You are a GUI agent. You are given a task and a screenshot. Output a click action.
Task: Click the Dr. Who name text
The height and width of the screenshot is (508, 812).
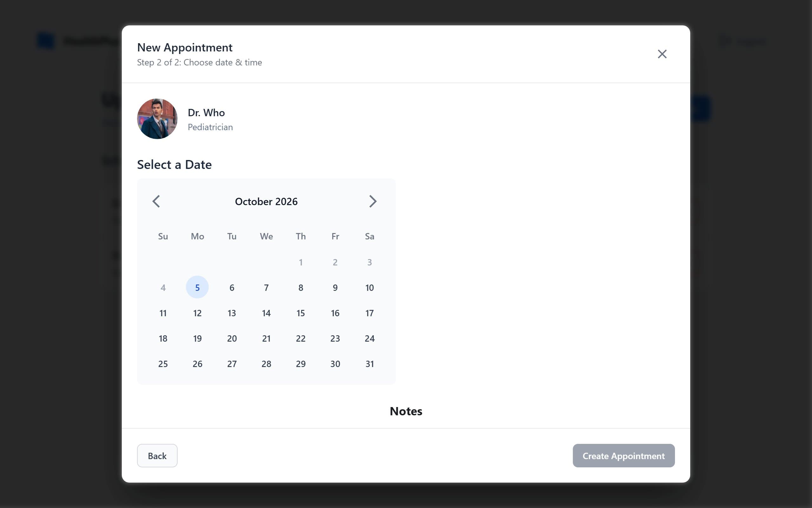pyautogui.click(x=206, y=112)
